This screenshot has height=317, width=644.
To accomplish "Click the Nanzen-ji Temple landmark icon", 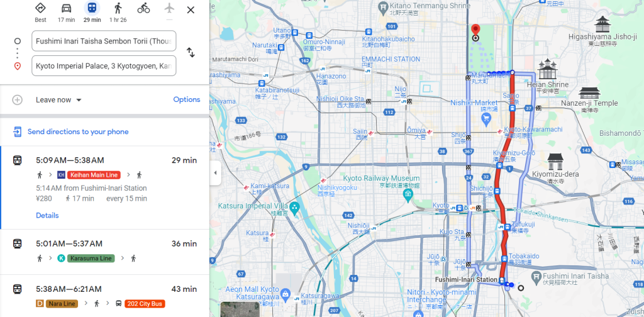I will (x=589, y=92).
